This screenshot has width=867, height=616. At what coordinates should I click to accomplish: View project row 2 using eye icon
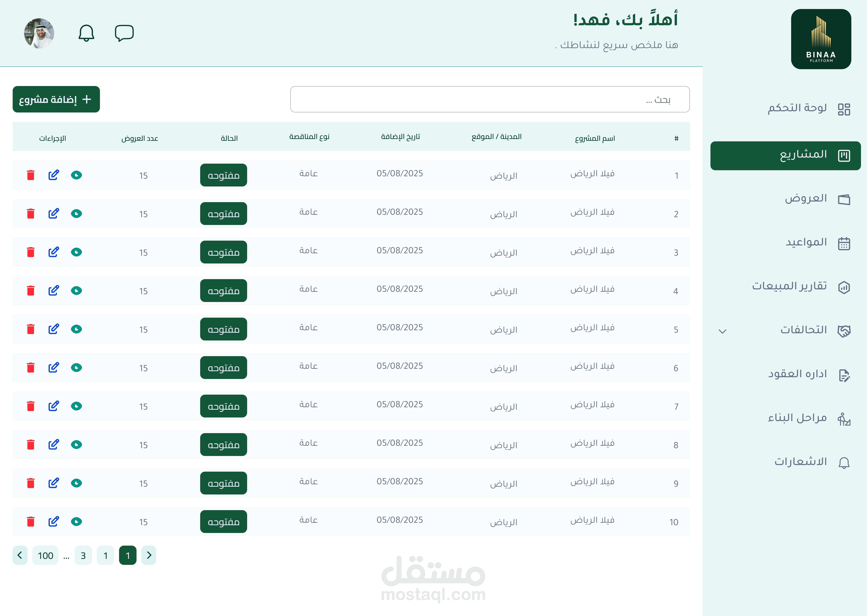(76, 214)
